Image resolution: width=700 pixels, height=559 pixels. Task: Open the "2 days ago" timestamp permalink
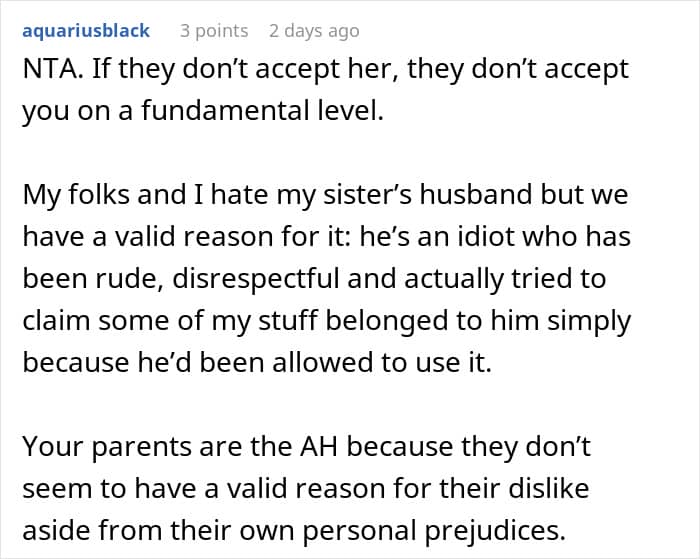pos(314,31)
